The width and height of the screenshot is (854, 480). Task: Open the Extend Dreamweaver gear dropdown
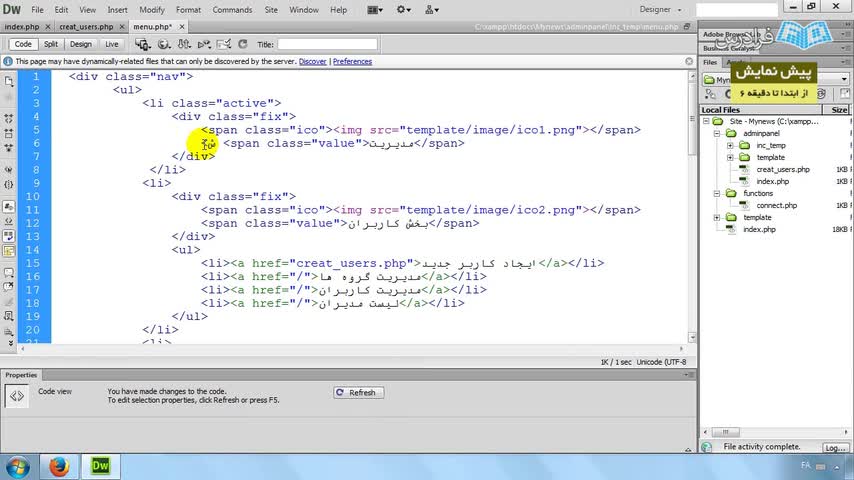pos(404,10)
